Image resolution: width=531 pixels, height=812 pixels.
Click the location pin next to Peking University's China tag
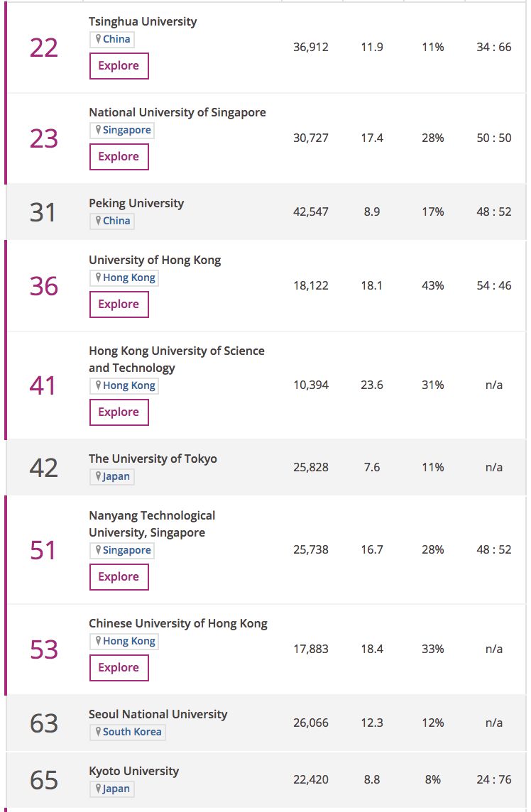pos(98,221)
